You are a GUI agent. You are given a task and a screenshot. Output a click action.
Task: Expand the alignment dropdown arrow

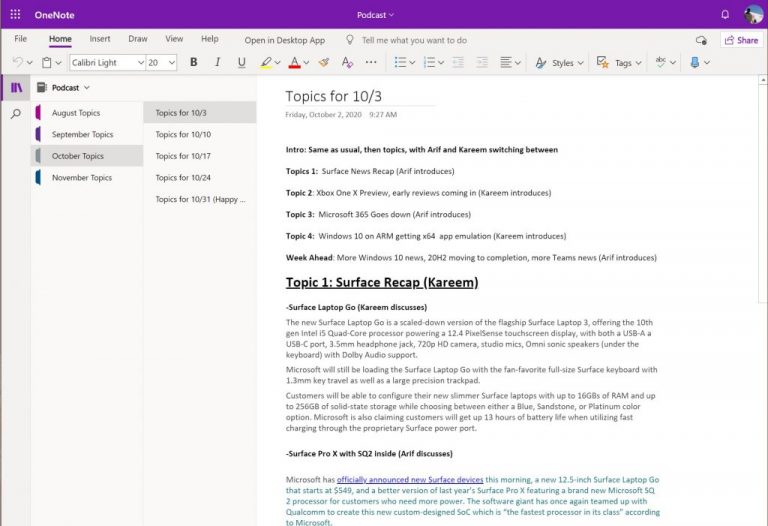click(x=518, y=63)
